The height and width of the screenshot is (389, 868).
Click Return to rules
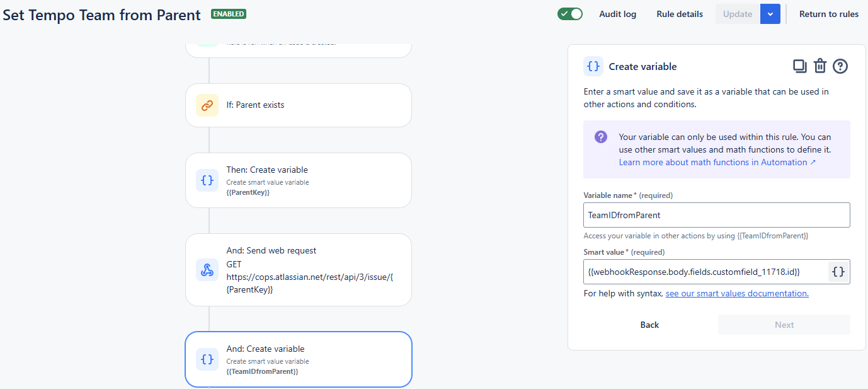828,14
